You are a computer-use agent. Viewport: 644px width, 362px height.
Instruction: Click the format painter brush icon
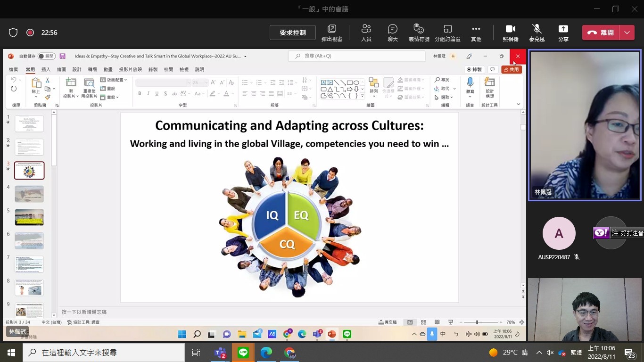coord(48,97)
